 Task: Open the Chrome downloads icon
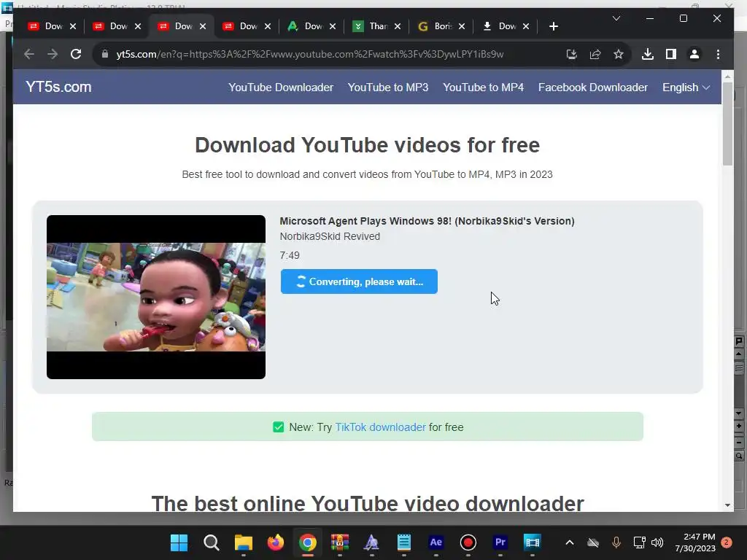coord(648,54)
